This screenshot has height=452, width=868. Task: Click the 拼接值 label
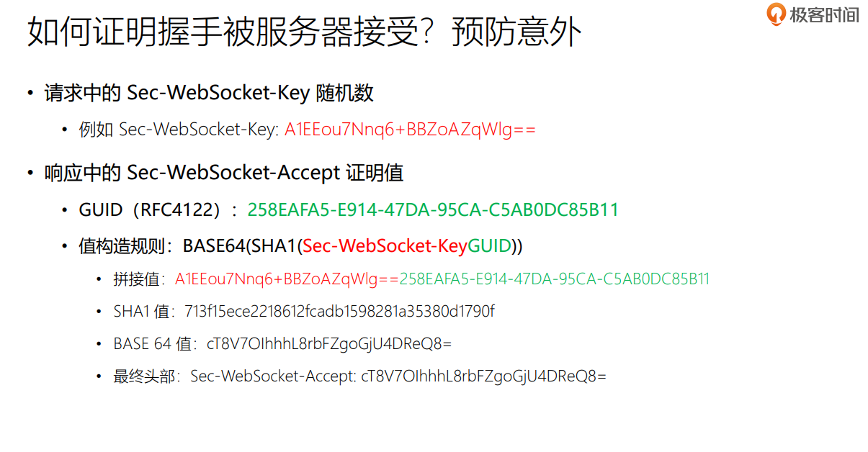click(x=139, y=279)
